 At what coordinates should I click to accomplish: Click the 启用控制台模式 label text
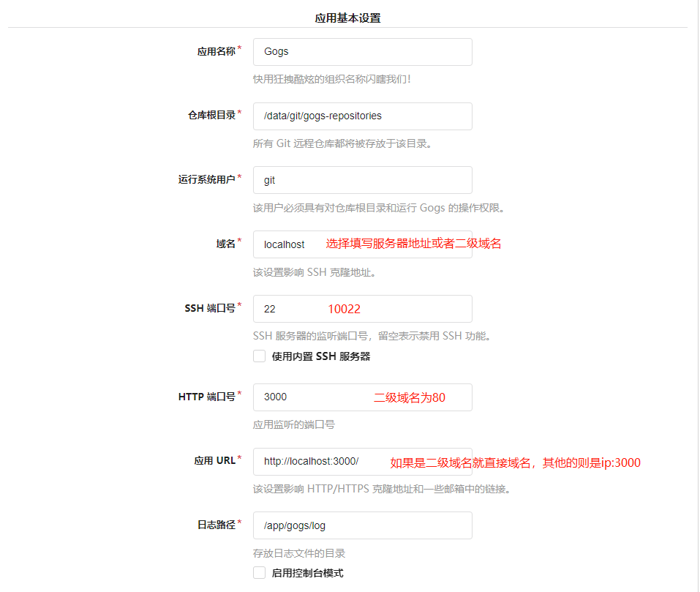[308, 573]
